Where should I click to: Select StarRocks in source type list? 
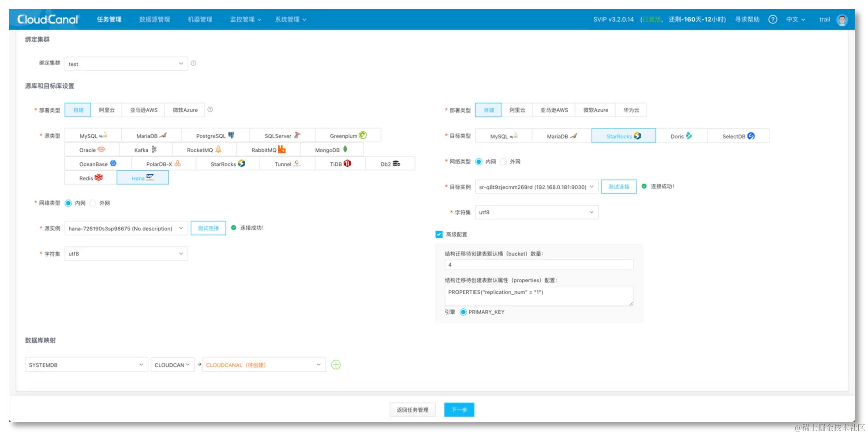[228, 164]
